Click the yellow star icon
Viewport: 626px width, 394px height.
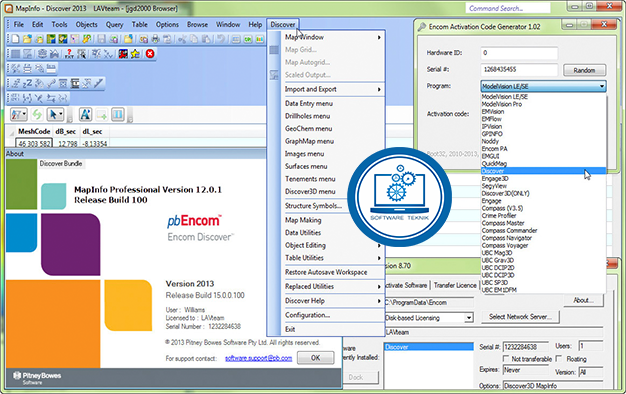click(x=135, y=54)
